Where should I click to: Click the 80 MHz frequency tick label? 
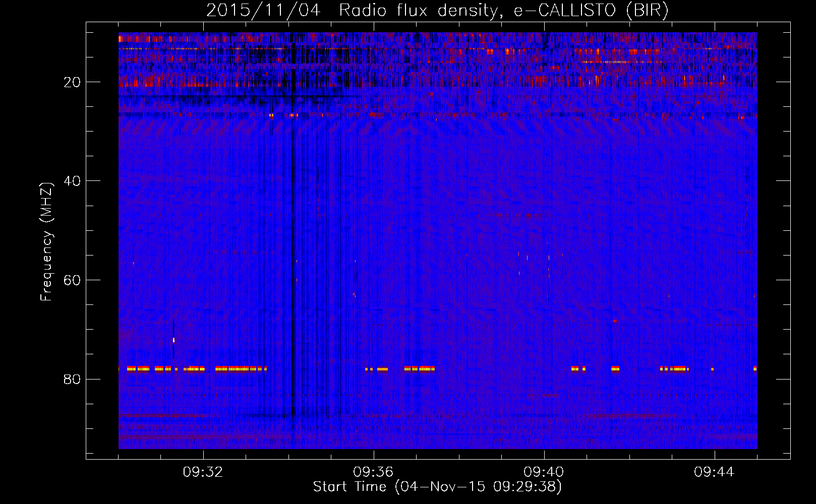tap(72, 379)
